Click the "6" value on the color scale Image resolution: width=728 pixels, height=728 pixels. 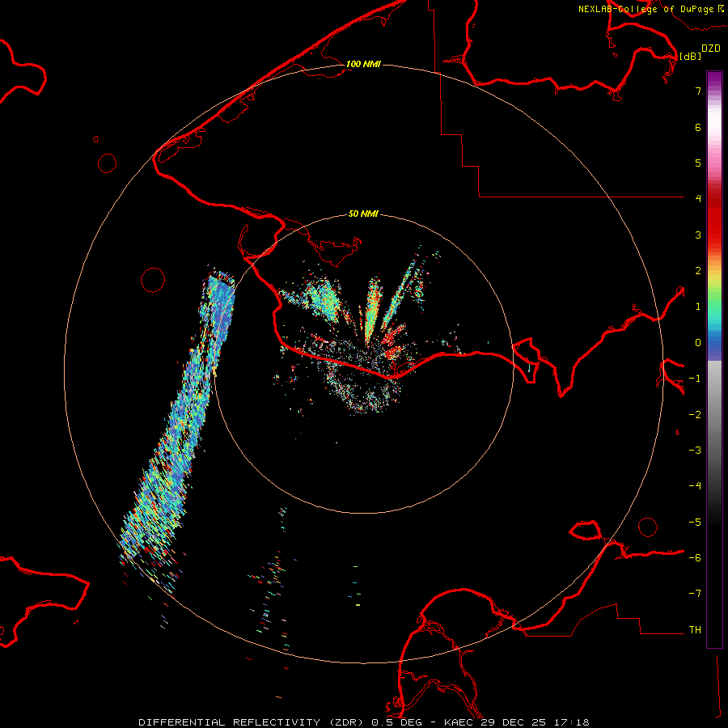point(698,127)
